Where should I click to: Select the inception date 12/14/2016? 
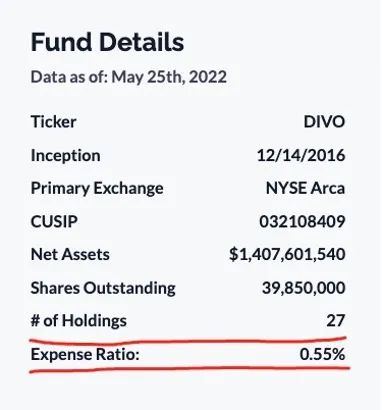tap(301, 155)
